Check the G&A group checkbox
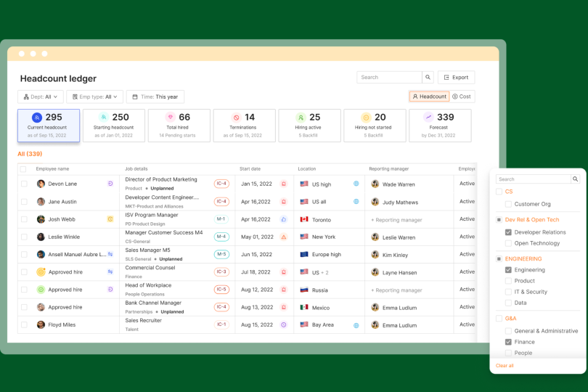588x392 pixels. coord(499,319)
